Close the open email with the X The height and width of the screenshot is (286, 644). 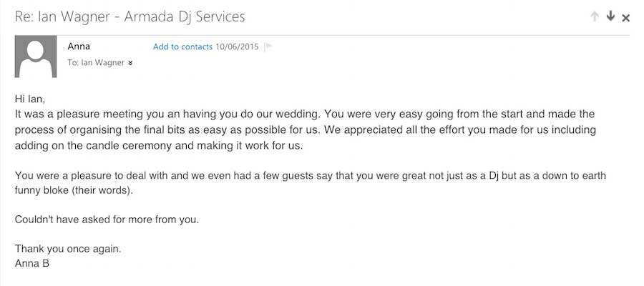pyautogui.click(x=626, y=17)
